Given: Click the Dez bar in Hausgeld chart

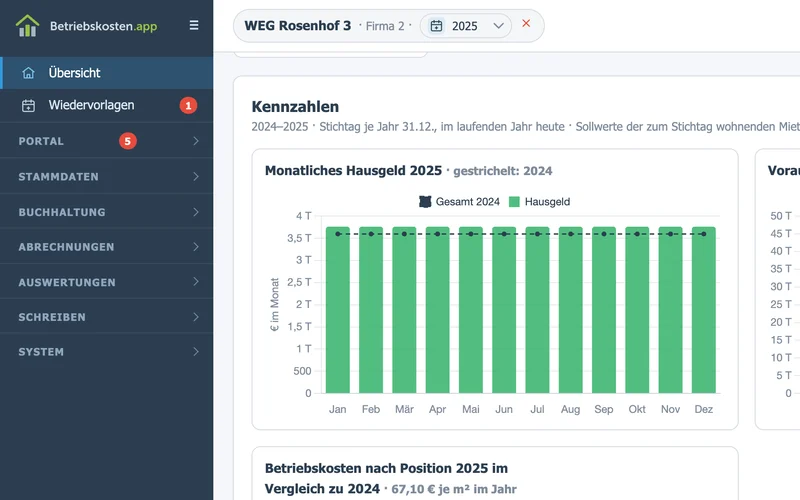Looking at the screenshot, I should (704, 310).
